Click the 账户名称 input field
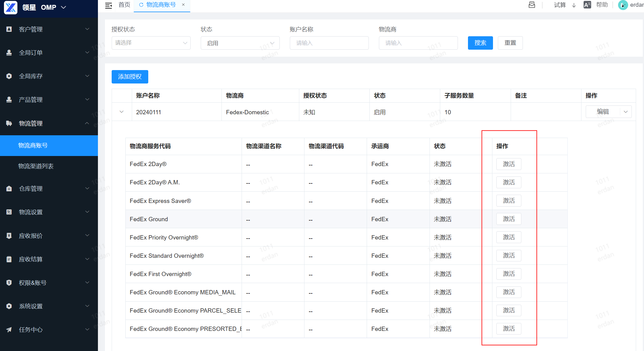This screenshot has width=644, height=351. click(x=329, y=43)
